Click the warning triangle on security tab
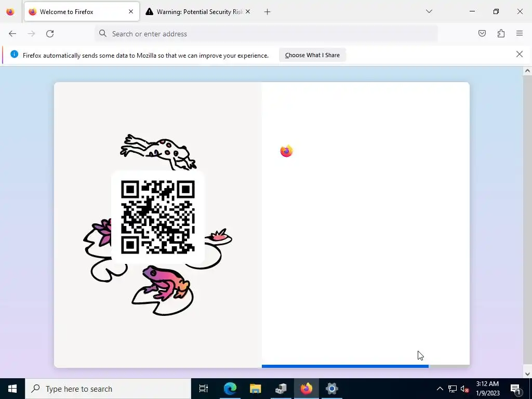The image size is (532, 399). 149,12
